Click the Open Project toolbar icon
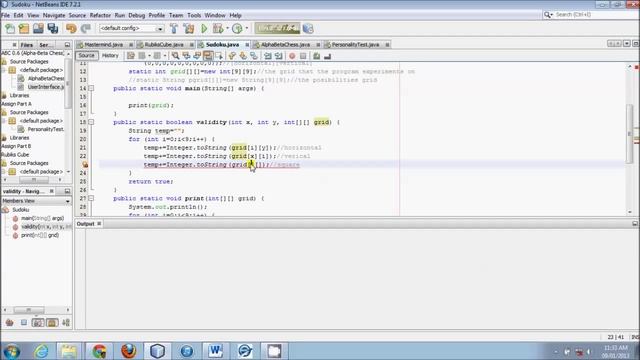The width and height of the screenshot is (640, 360). click(x=38, y=28)
